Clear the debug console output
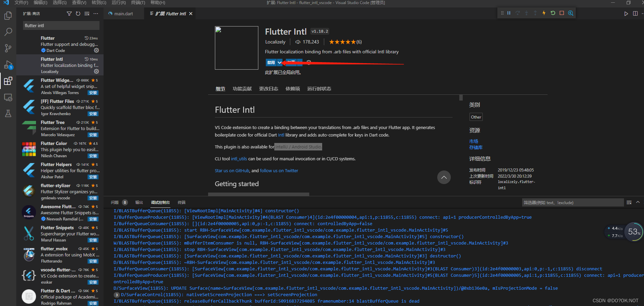The height and width of the screenshot is (306, 644). pos(629,202)
